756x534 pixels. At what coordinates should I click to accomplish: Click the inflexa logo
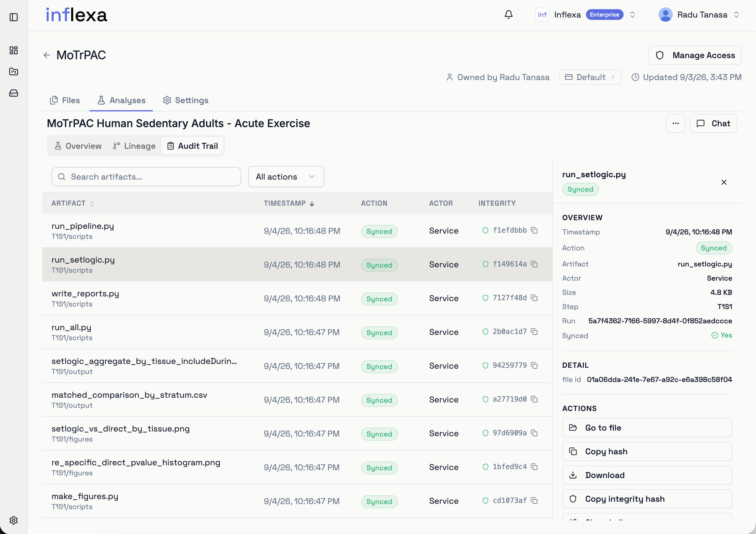click(x=76, y=15)
